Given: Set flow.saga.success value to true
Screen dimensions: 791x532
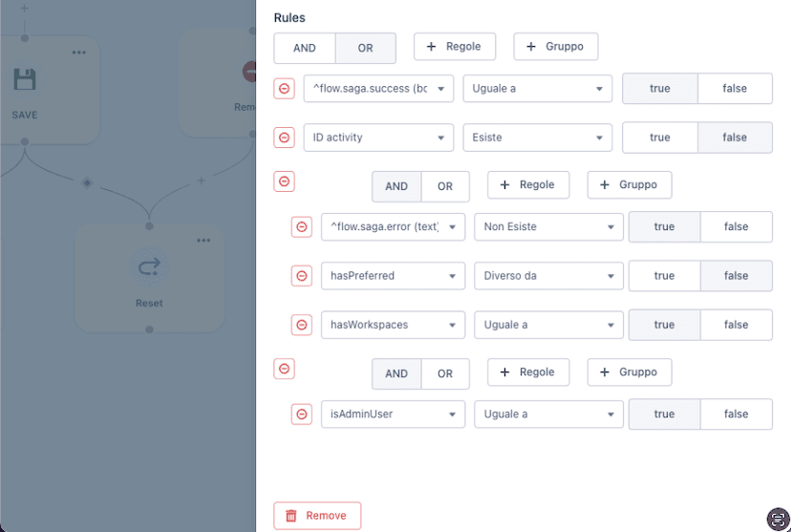Looking at the screenshot, I should 660,89.
